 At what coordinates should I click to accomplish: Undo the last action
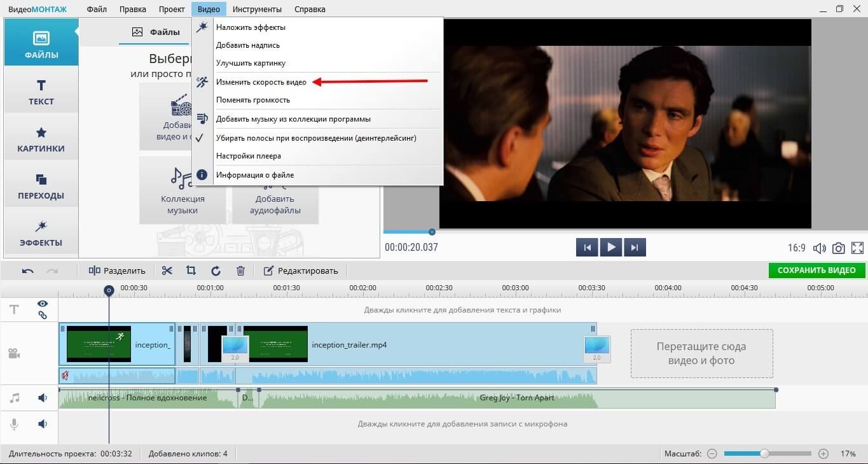pyautogui.click(x=27, y=271)
